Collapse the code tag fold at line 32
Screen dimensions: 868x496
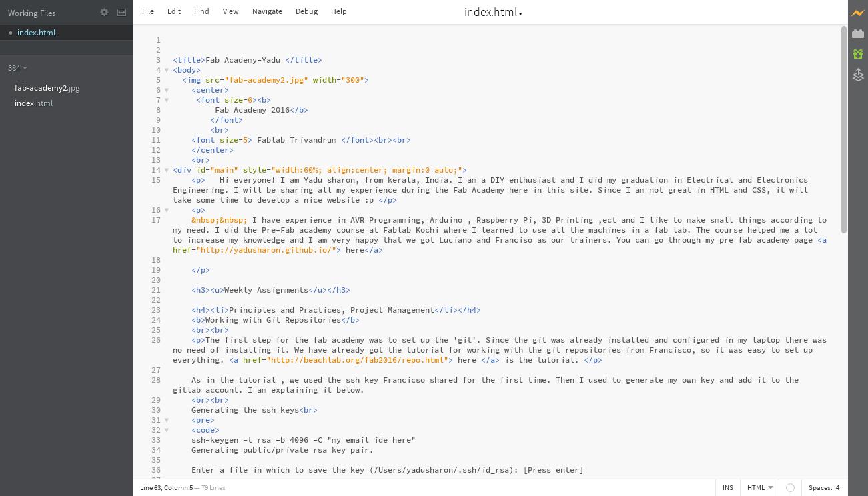click(167, 430)
